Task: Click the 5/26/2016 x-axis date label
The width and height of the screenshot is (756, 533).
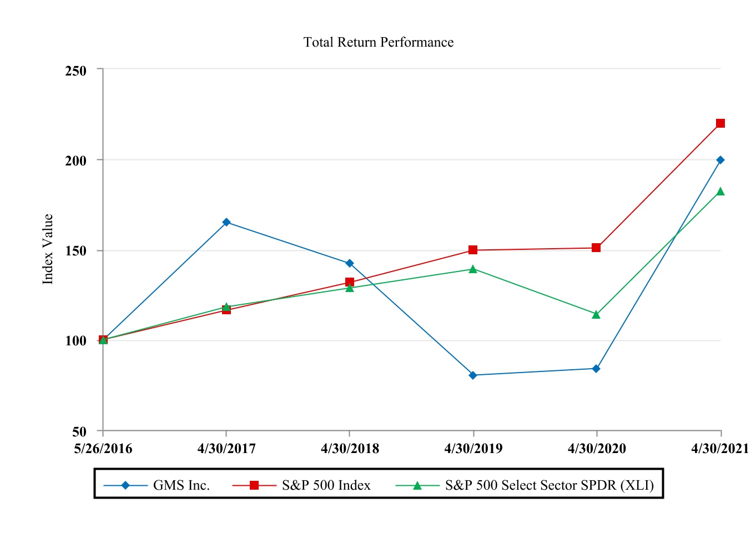Action: pos(103,449)
